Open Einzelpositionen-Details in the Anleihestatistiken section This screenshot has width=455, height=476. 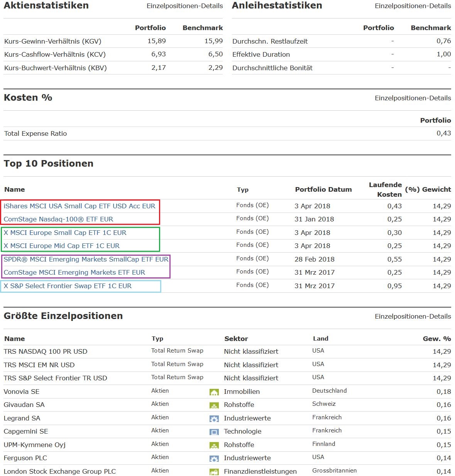[x=413, y=6]
